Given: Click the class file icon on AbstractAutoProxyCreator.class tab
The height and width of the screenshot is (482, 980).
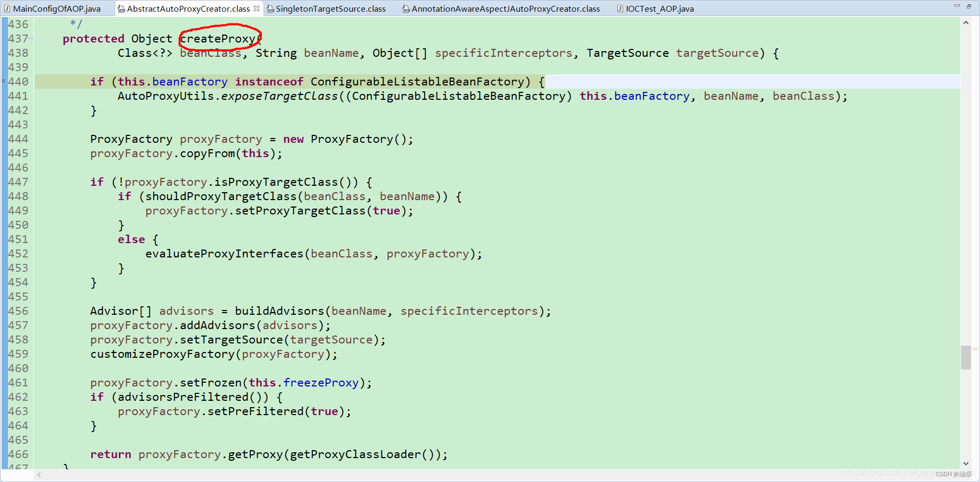Looking at the screenshot, I should click(121, 8).
